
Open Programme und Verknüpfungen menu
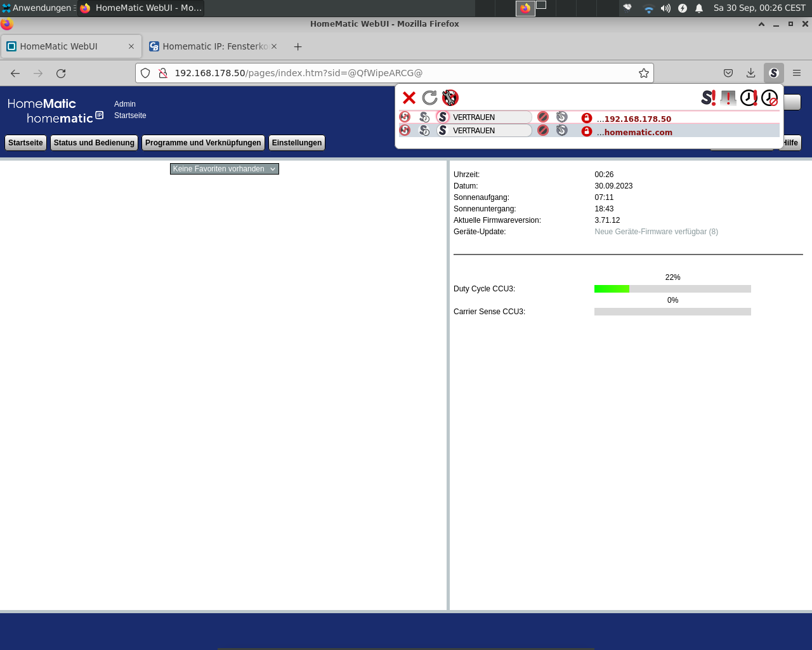click(x=203, y=143)
